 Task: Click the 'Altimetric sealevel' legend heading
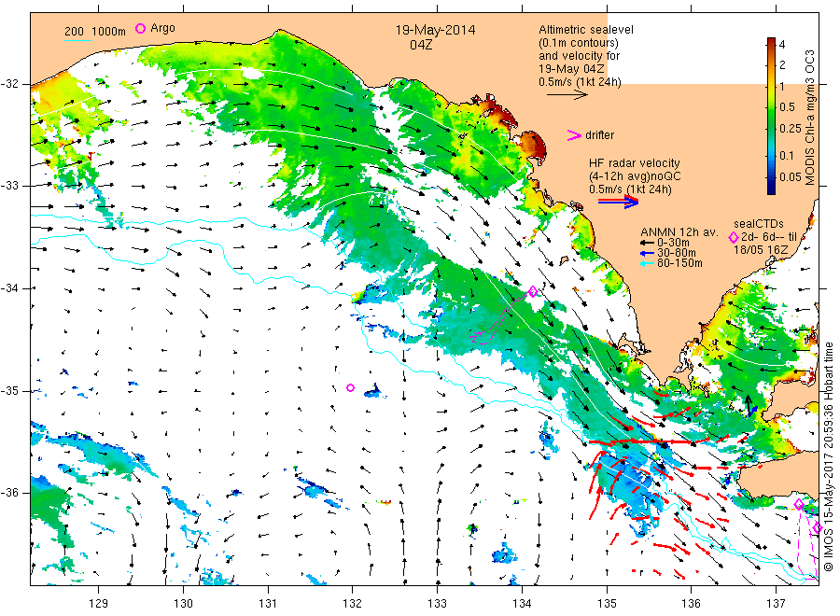click(x=586, y=30)
